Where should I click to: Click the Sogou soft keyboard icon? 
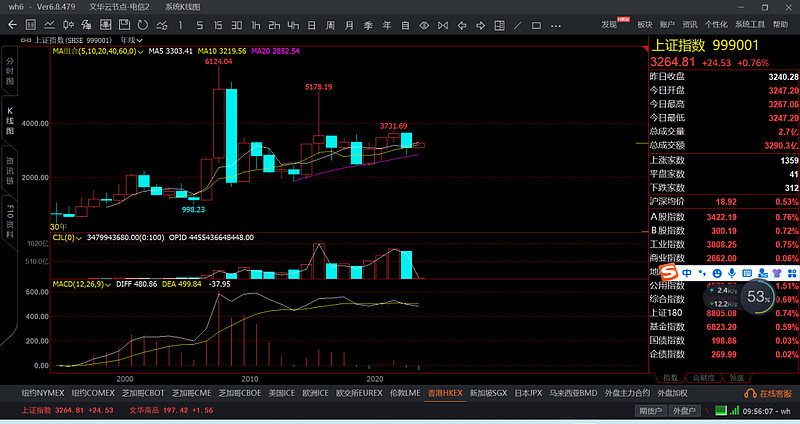747,273
